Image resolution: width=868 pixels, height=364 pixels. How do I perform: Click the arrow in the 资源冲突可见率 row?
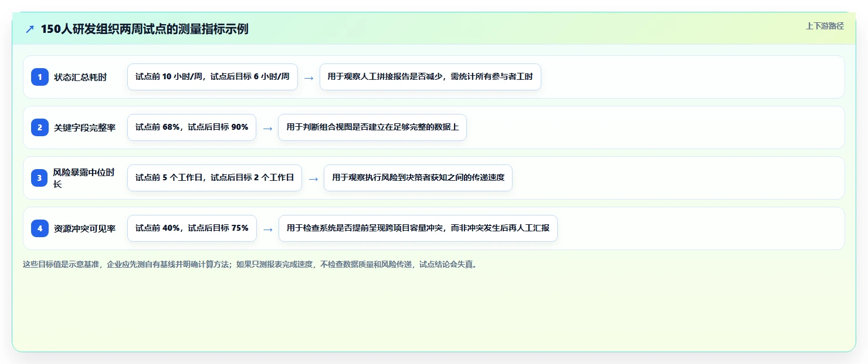click(267, 229)
